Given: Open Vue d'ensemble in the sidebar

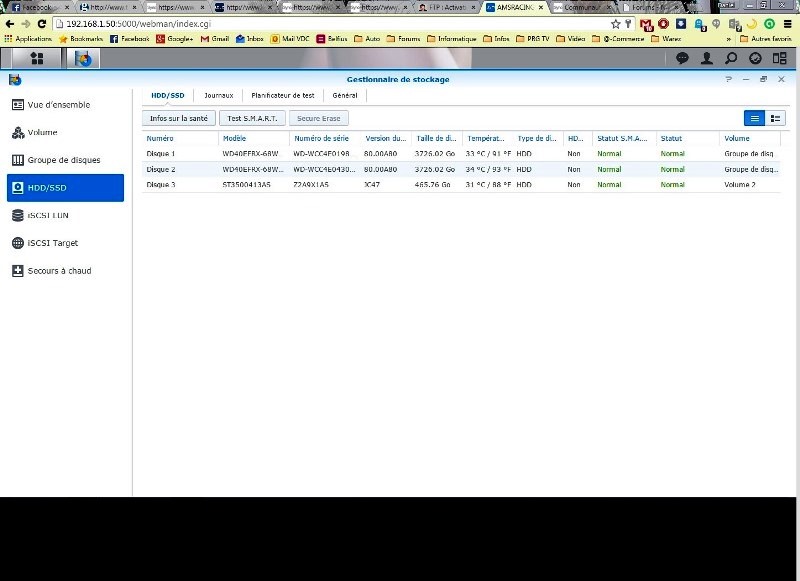Looking at the screenshot, I should tap(65, 105).
